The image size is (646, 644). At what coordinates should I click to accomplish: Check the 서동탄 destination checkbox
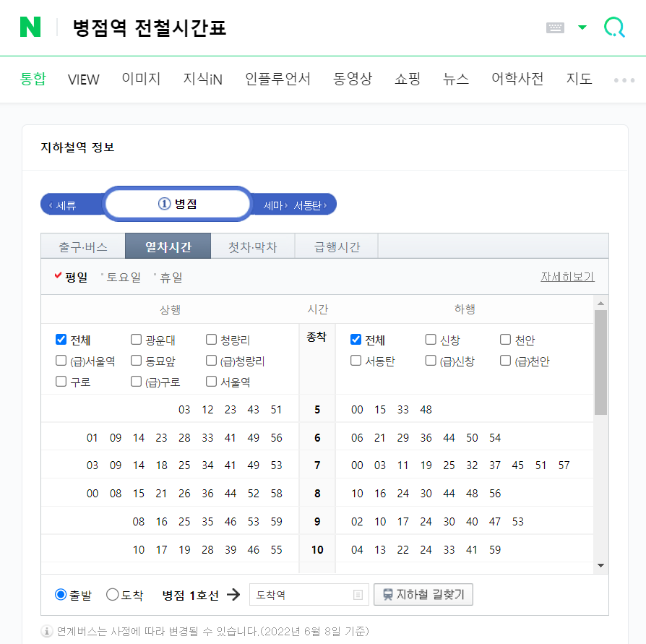356,361
